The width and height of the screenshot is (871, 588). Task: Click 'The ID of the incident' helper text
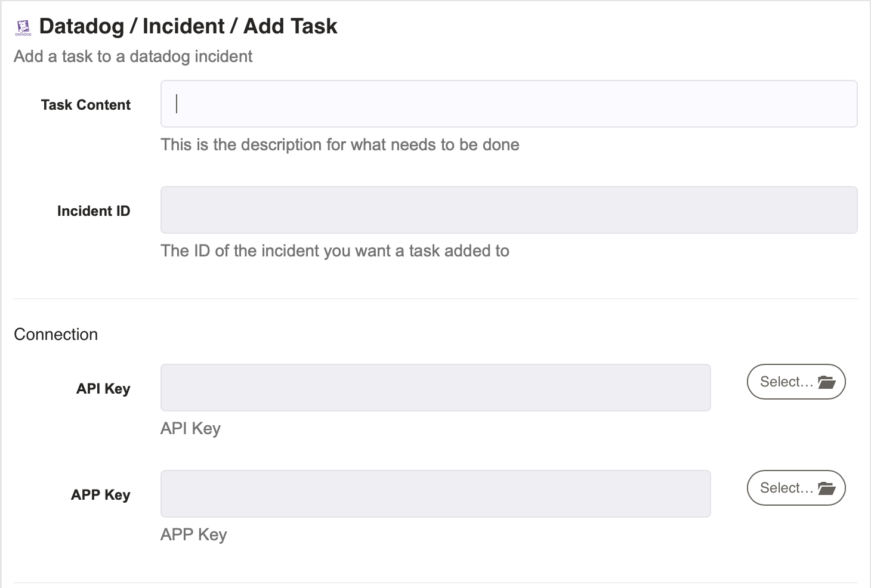coord(335,250)
